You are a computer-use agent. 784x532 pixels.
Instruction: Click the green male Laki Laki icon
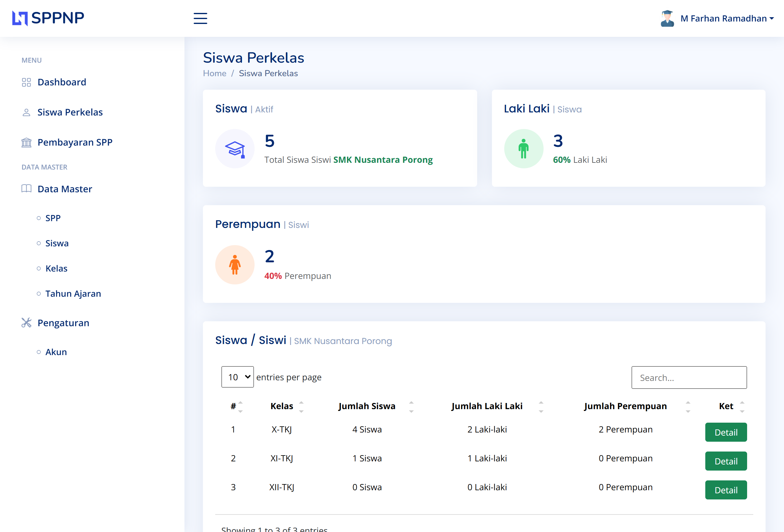tap(524, 149)
